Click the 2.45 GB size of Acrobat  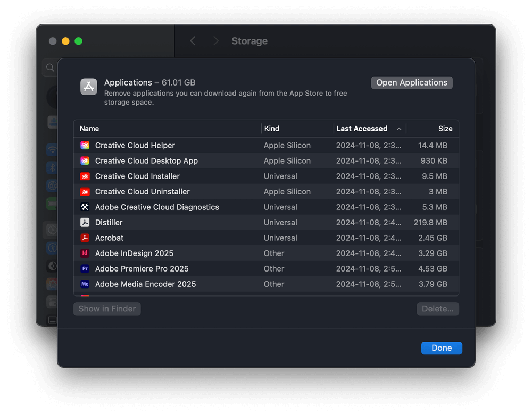[x=432, y=238]
